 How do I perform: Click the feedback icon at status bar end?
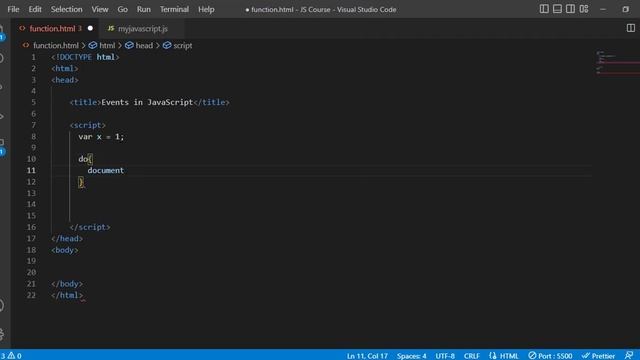pyautogui.click(x=629, y=356)
